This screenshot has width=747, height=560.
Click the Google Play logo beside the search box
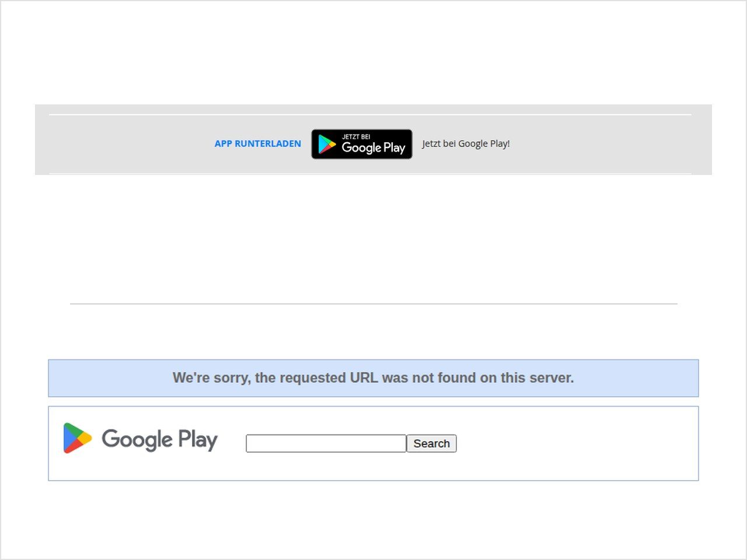140,439
